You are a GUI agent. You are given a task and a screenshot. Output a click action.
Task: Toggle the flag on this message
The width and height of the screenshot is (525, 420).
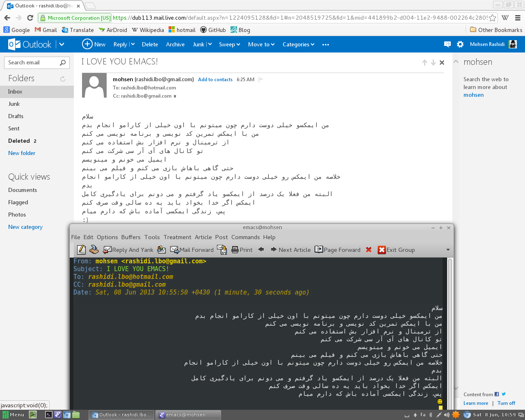pyautogui.click(x=261, y=80)
